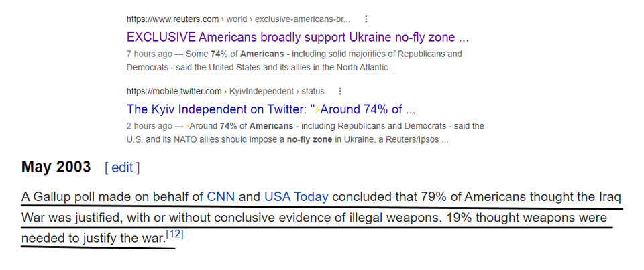Follow the CNN link in the paragraph
This screenshot has height=270, width=644.
pyautogui.click(x=221, y=197)
